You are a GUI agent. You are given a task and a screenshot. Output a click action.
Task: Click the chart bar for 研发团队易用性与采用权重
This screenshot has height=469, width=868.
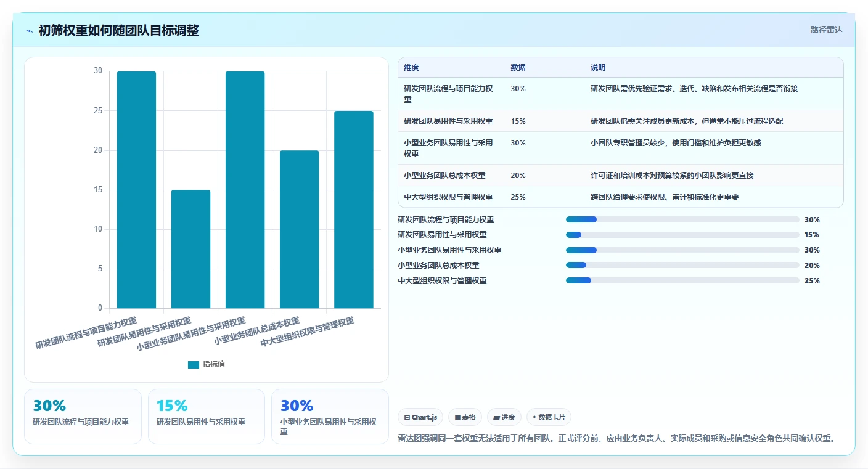[190, 249]
